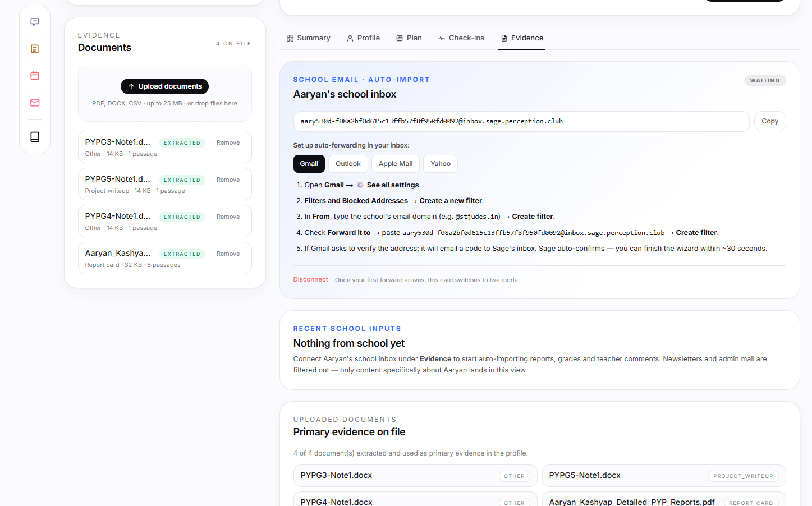
Task: Open the book icon in sidebar
Action: (x=35, y=137)
